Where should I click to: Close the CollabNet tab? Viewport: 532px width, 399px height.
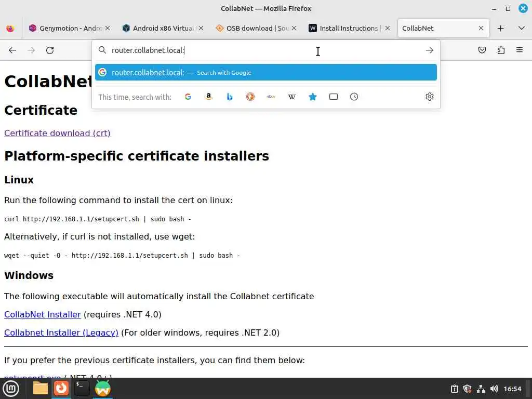click(481, 28)
